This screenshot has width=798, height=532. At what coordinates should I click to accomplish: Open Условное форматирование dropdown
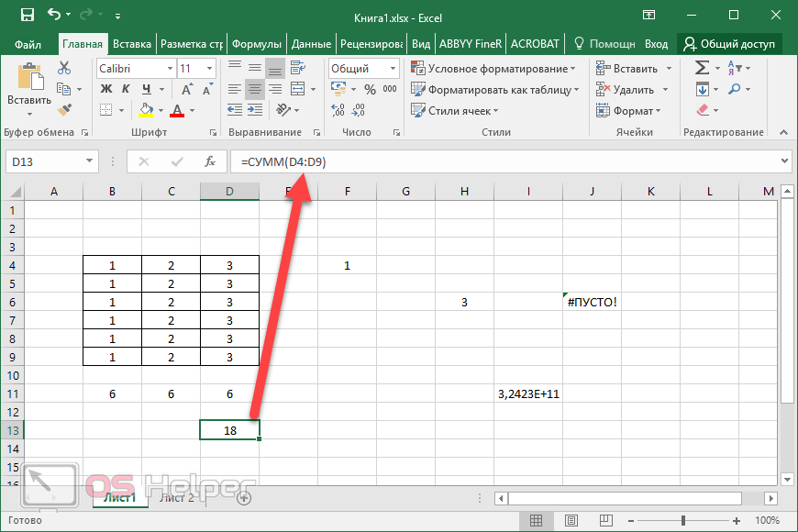pyautogui.click(x=491, y=69)
